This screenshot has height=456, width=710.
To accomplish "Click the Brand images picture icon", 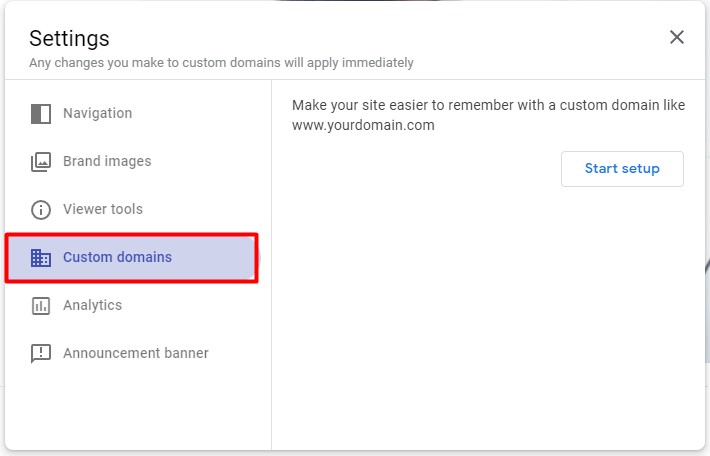I will pyautogui.click(x=41, y=161).
